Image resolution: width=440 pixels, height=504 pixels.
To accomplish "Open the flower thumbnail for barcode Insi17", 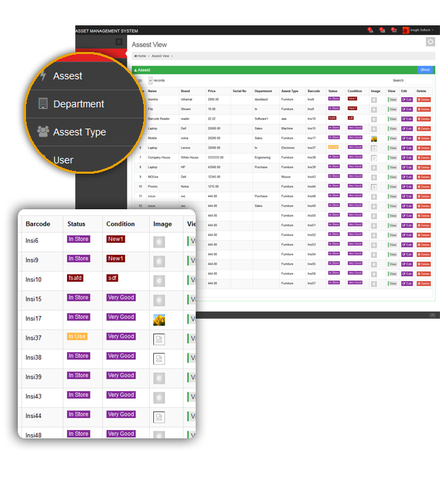I will click(x=159, y=319).
